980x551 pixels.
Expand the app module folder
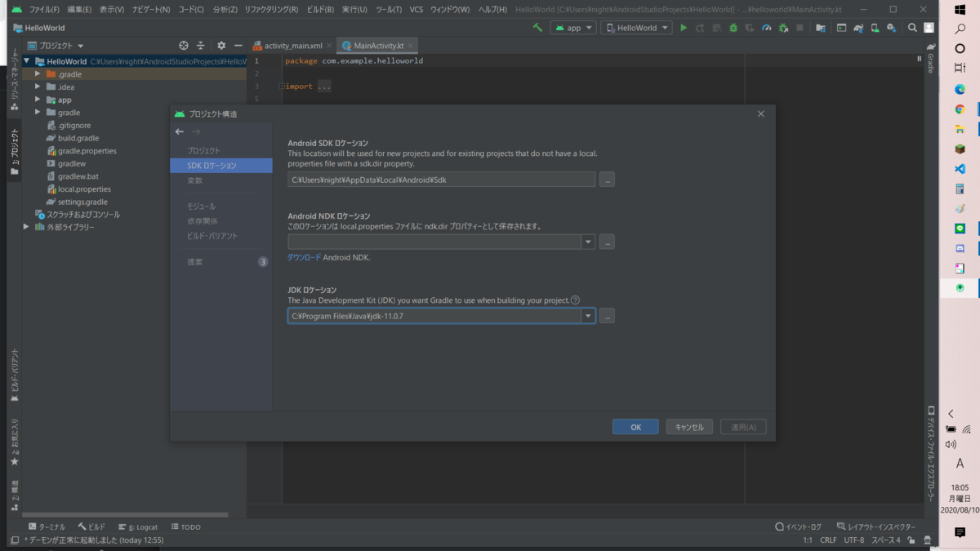[38, 100]
